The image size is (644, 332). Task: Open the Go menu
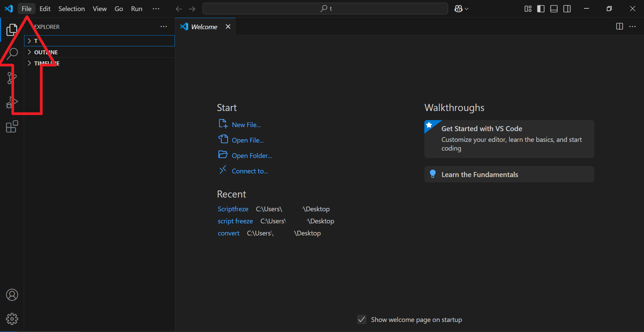[119, 9]
